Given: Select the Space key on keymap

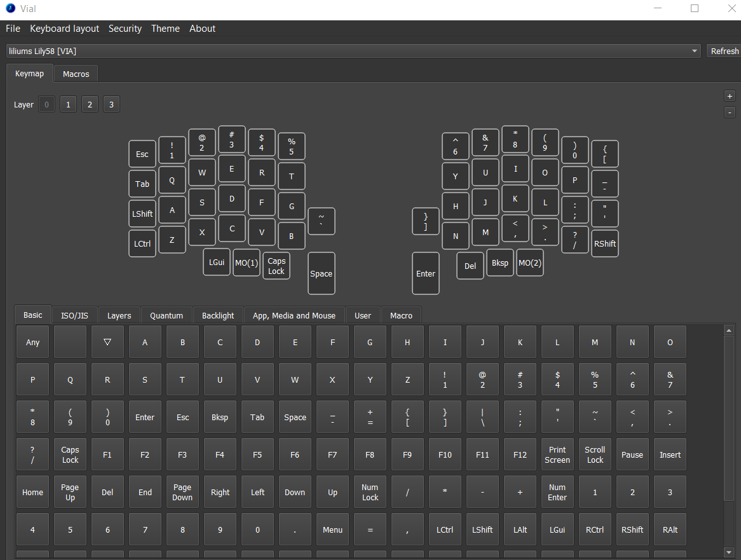Looking at the screenshot, I should (x=322, y=273).
